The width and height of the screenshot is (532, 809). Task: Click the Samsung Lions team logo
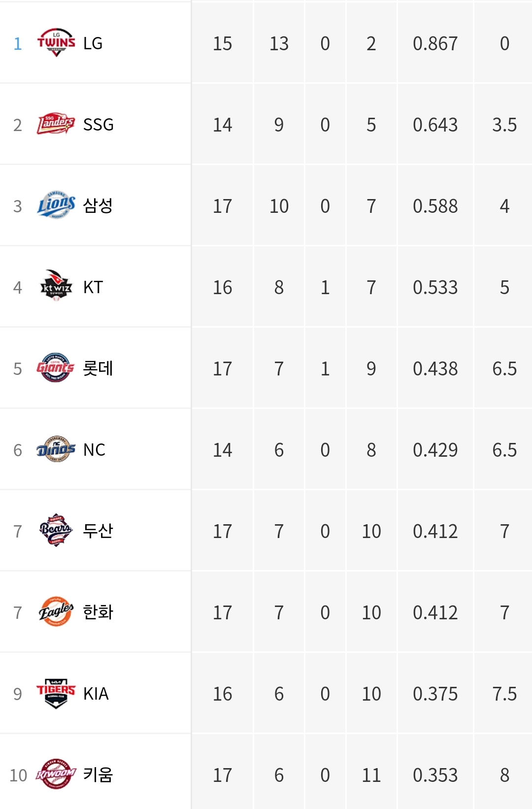click(56, 205)
